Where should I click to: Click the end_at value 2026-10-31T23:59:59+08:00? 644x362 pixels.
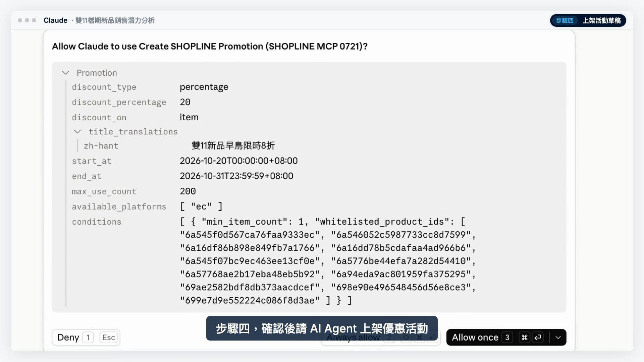coord(236,176)
